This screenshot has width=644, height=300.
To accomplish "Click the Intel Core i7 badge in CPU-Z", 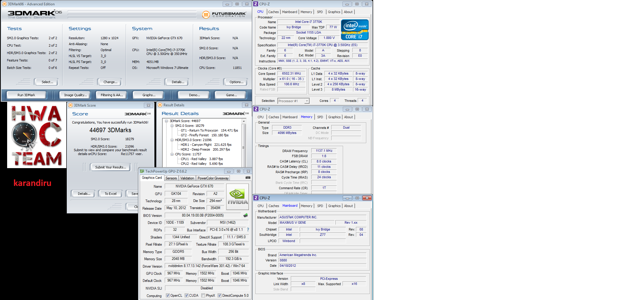I will 355,30.
